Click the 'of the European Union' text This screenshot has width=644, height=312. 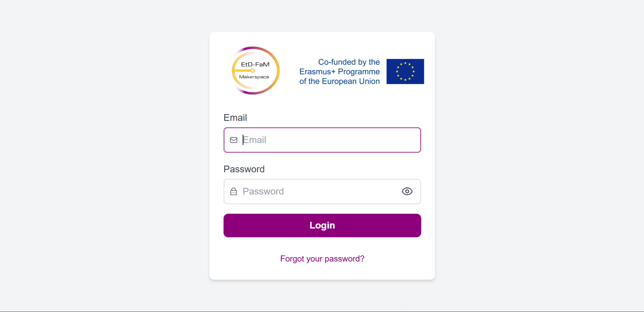pyautogui.click(x=339, y=81)
